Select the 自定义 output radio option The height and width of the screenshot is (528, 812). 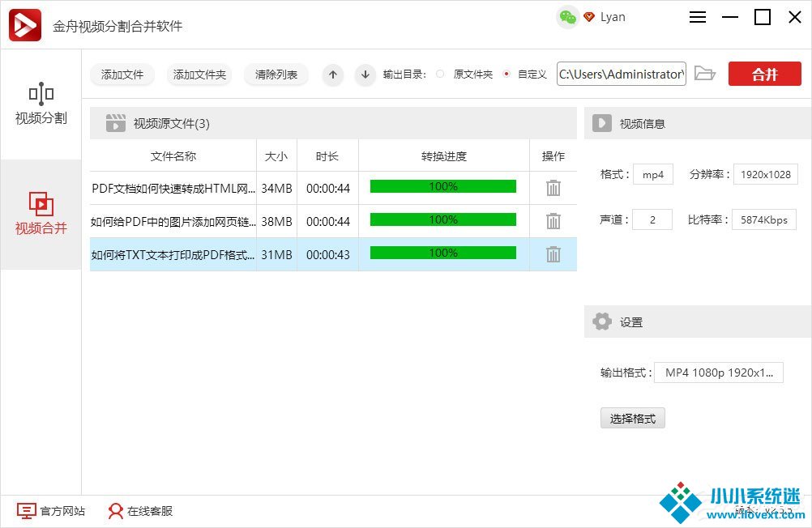coord(506,75)
